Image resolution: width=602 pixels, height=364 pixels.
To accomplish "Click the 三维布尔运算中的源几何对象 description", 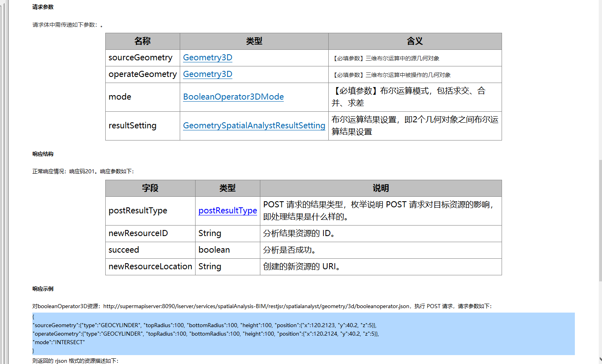I will (386, 58).
